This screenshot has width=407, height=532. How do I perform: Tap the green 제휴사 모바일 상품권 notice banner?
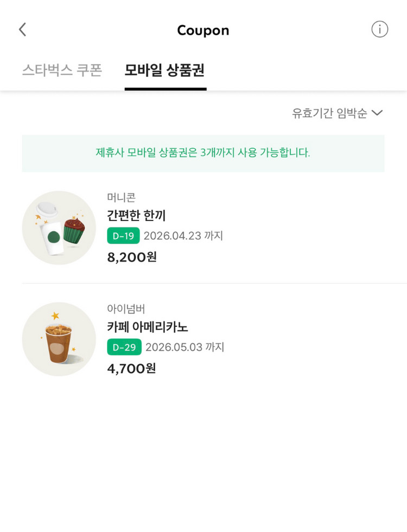tap(203, 153)
